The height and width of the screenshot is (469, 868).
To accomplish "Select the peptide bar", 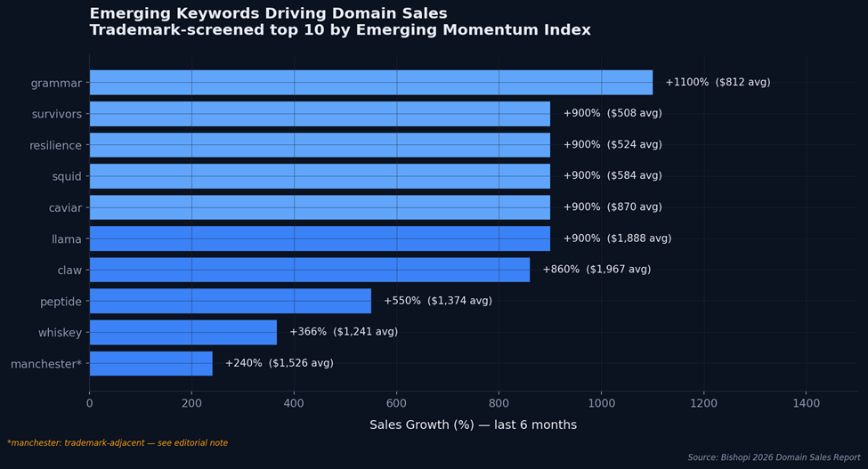I will (230, 301).
